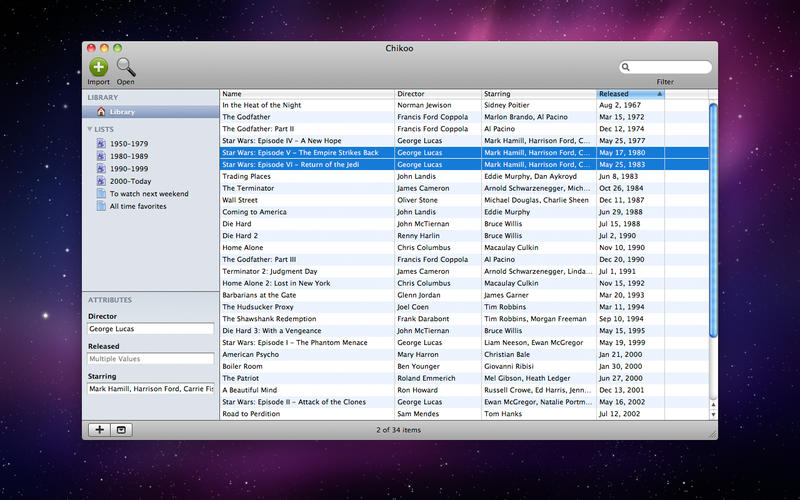Screen dimensions: 800x500
Task: Click Sidney Poitier starring cell
Action: point(507,105)
